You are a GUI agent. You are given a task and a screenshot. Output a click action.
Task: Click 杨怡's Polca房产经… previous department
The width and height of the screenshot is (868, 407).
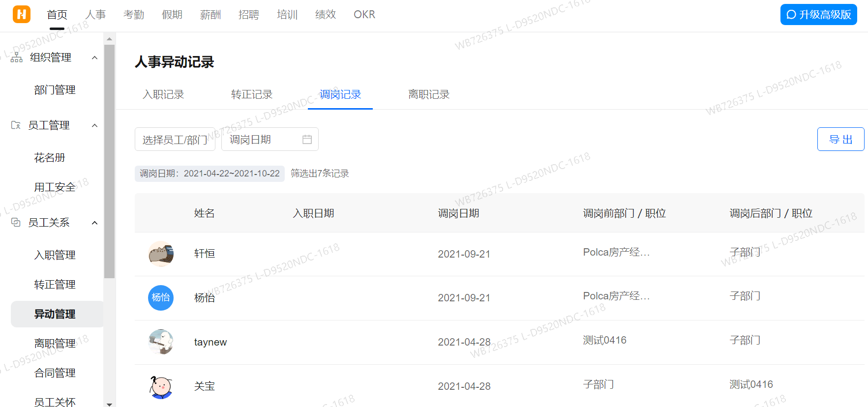616,296
